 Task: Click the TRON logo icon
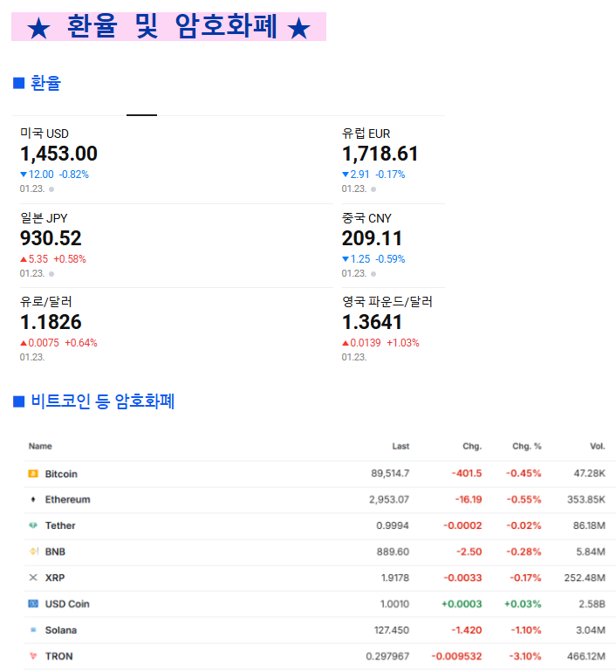pos(33,656)
